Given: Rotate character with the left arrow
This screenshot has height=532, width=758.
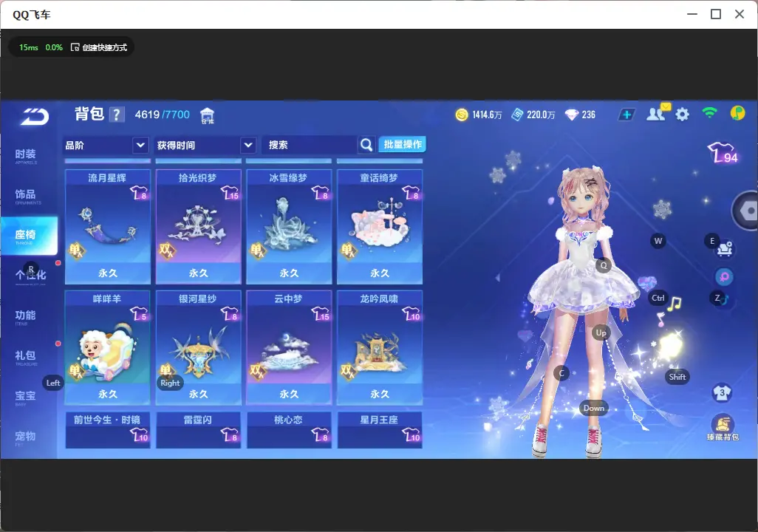Looking at the screenshot, I should [497, 278].
